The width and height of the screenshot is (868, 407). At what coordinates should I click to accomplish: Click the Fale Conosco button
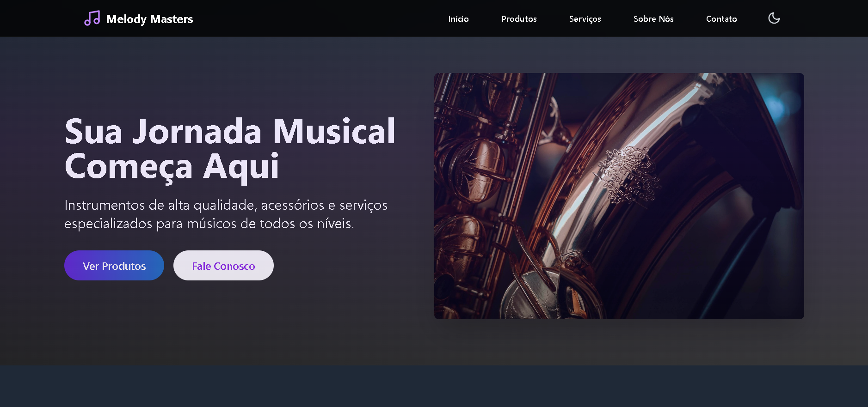pyautogui.click(x=223, y=266)
